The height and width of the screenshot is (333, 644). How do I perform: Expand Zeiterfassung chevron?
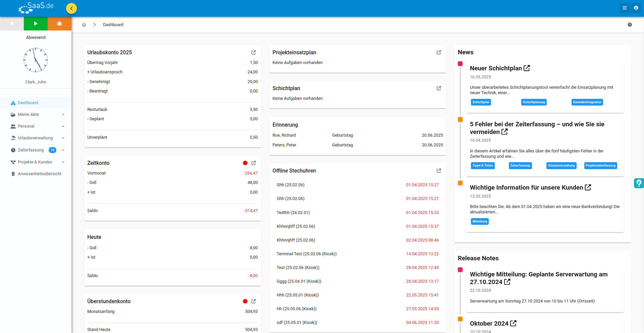coord(63,150)
